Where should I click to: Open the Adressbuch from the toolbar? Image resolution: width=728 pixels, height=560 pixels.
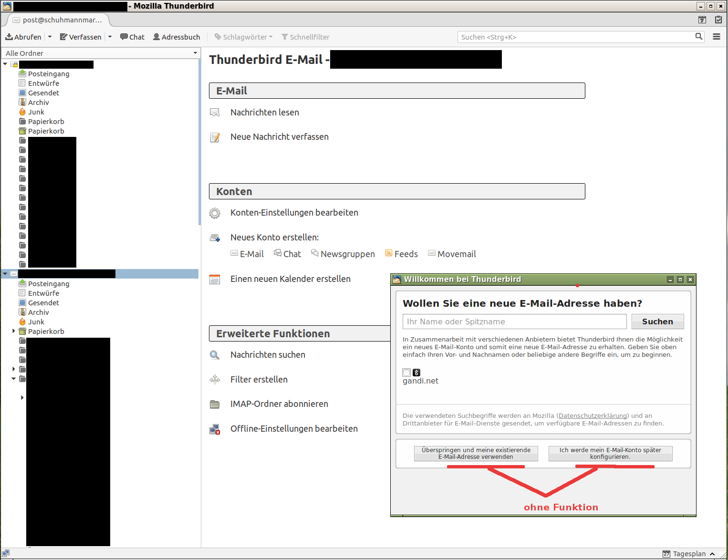pos(177,37)
